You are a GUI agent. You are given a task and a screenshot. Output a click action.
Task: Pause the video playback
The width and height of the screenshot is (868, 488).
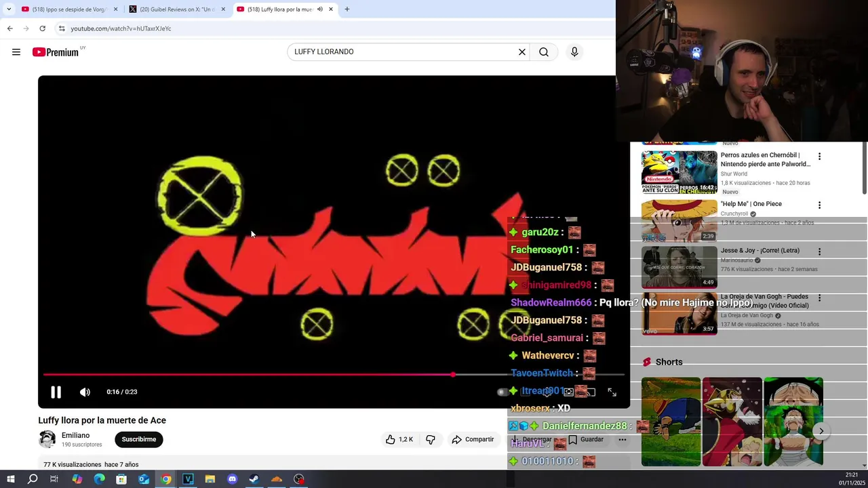pyautogui.click(x=56, y=392)
